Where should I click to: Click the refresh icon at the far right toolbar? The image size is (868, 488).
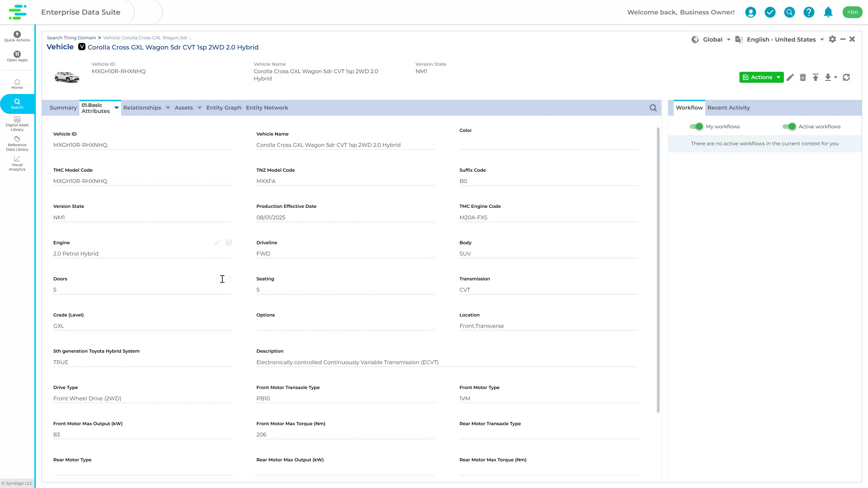coord(846,77)
